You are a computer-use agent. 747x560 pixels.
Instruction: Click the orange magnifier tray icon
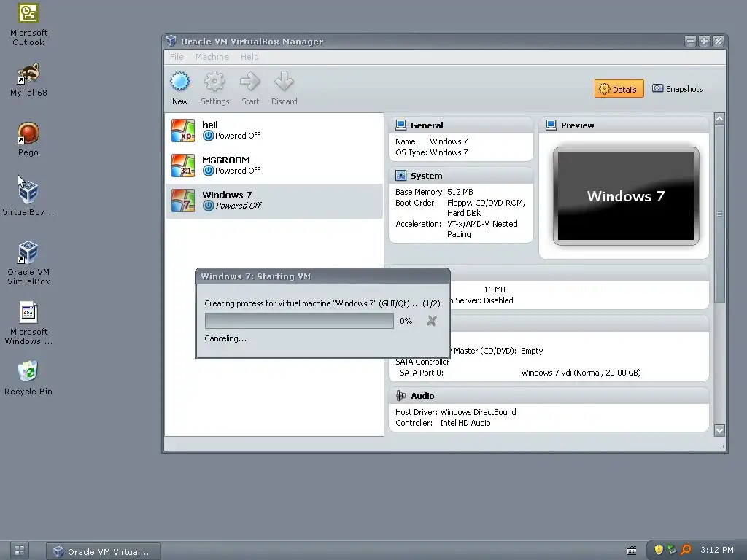coord(686,550)
